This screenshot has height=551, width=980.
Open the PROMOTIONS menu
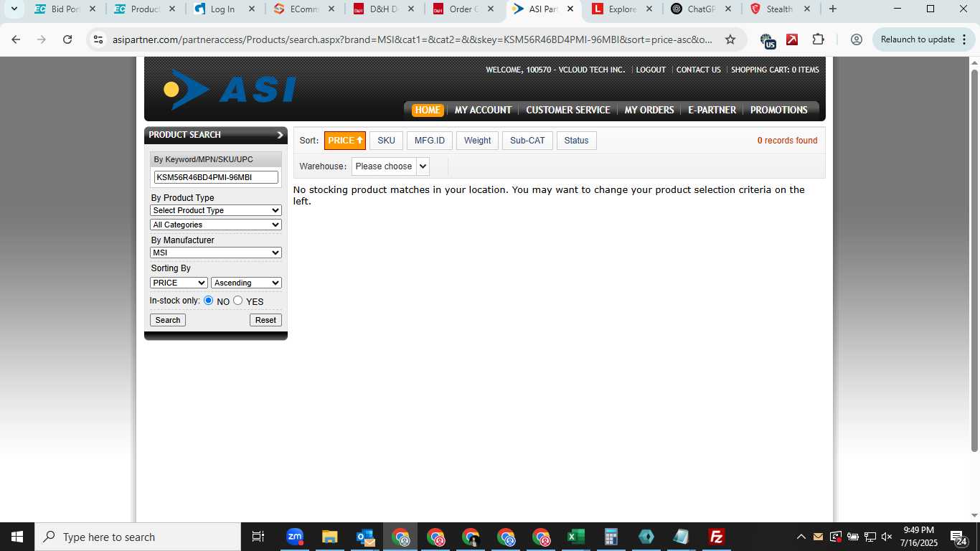click(778, 110)
